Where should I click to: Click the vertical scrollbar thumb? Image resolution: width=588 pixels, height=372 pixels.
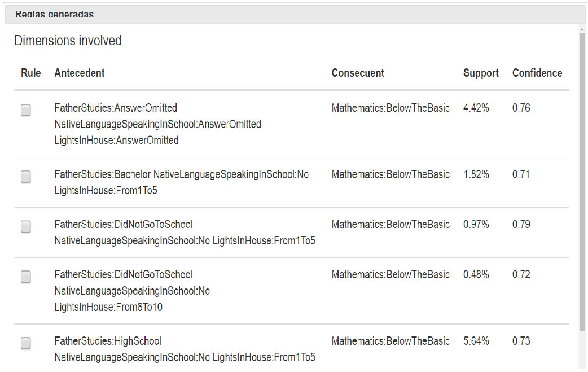coord(582,181)
